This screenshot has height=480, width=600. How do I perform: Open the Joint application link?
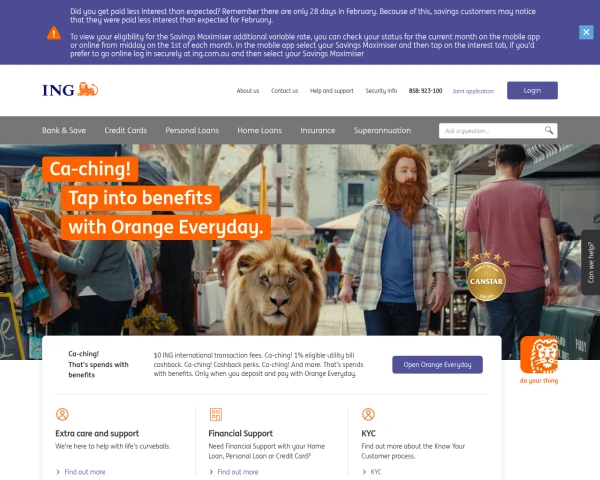473,91
